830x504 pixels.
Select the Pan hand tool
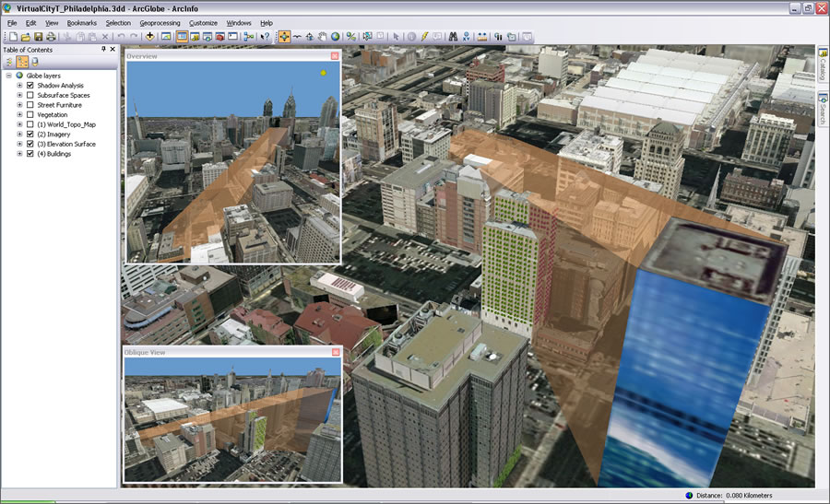point(323,37)
